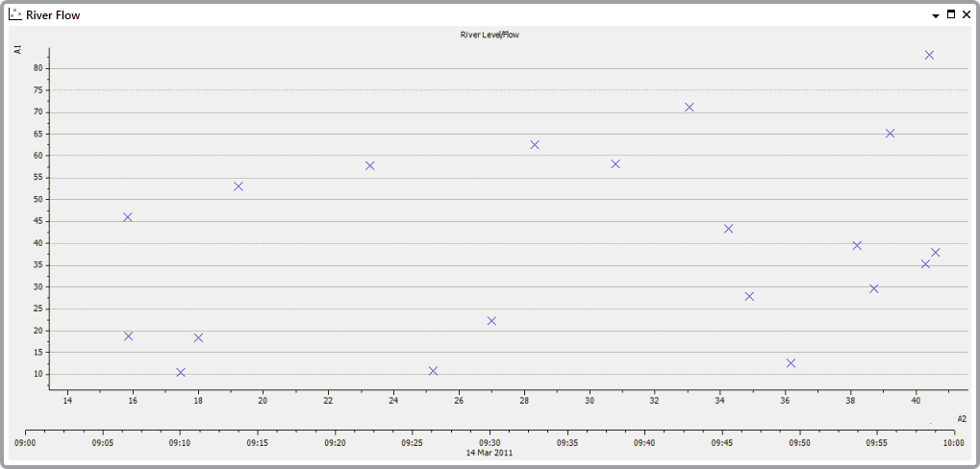Select the lowest data point near x=17.5
This screenshot has width=980, height=469.
pos(180,372)
